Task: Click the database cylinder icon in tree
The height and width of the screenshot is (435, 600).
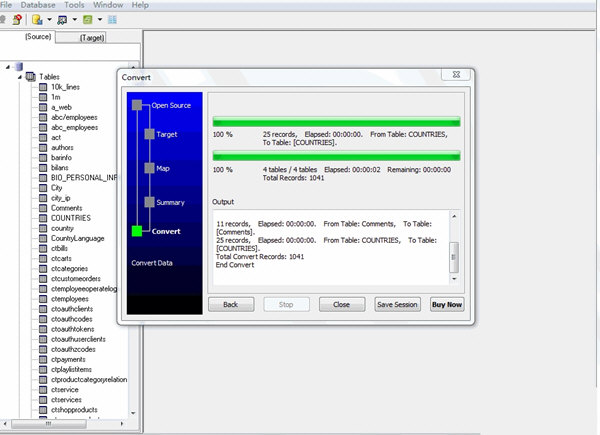Action: (18, 67)
